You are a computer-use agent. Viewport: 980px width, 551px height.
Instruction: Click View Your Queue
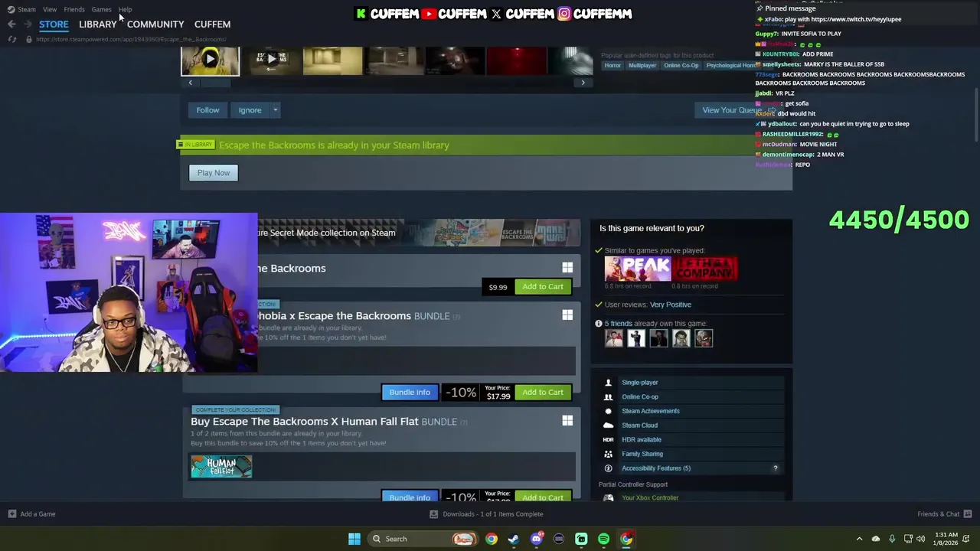click(732, 110)
